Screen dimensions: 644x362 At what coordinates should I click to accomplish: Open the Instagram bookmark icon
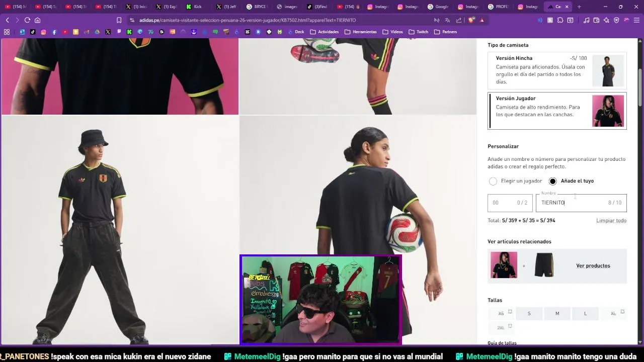(x=43, y=32)
